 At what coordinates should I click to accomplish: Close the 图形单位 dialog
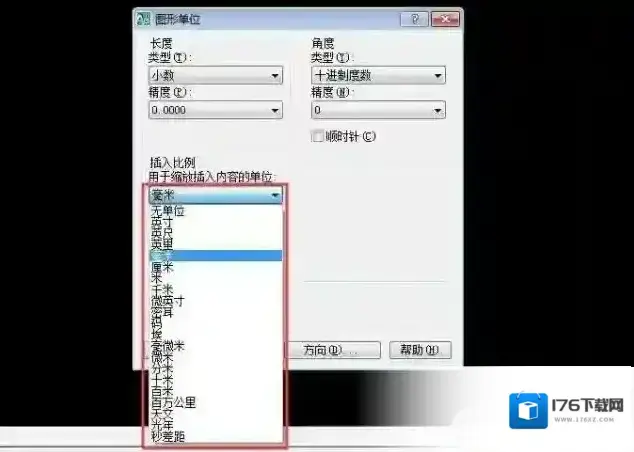pos(445,19)
